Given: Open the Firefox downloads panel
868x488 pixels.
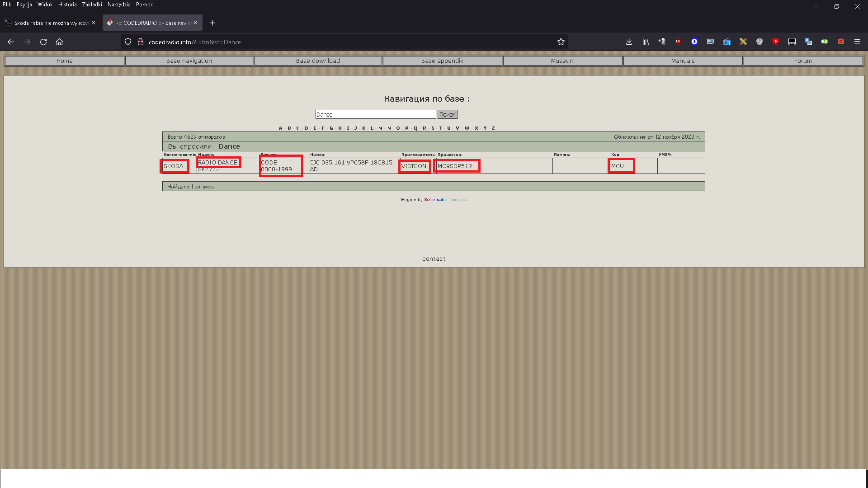Looking at the screenshot, I should pos(629,42).
